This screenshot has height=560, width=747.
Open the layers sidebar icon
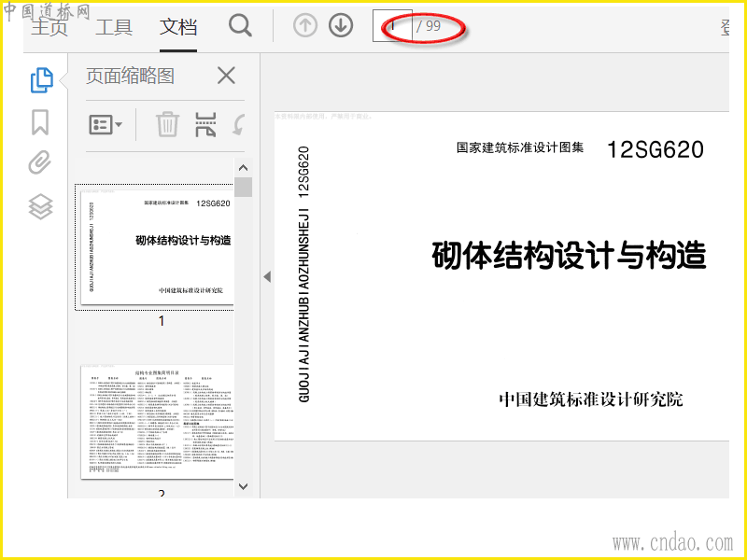click(x=40, y=206)
